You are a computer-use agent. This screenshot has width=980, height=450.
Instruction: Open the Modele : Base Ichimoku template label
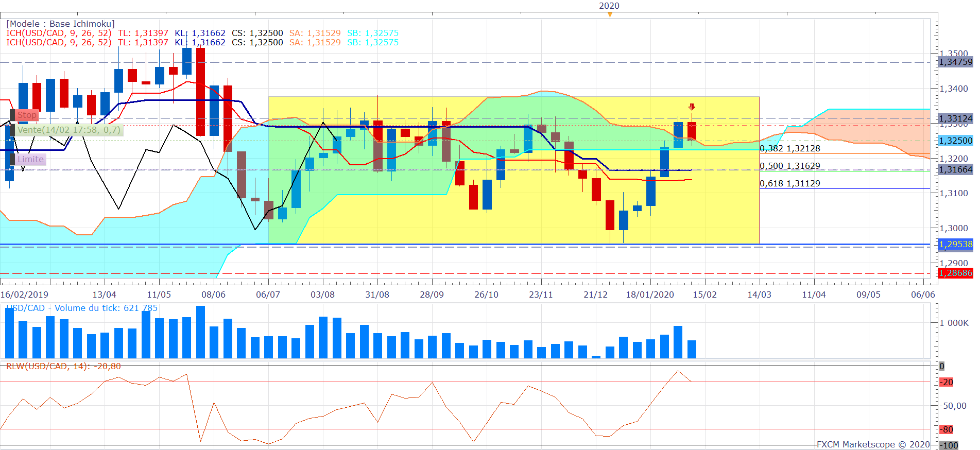(60, 24)
